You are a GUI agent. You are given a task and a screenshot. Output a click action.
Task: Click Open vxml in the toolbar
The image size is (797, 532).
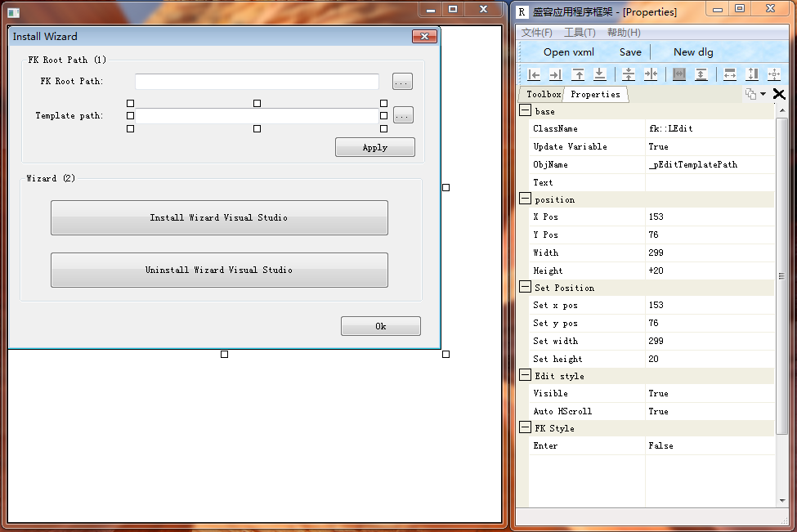coord(569,51)
